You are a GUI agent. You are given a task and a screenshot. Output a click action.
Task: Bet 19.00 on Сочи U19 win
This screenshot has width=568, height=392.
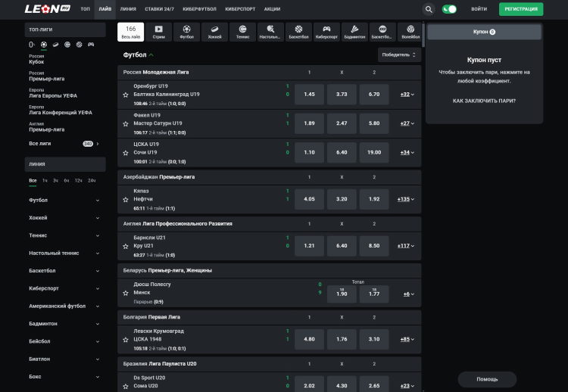(x=374, y=152)
